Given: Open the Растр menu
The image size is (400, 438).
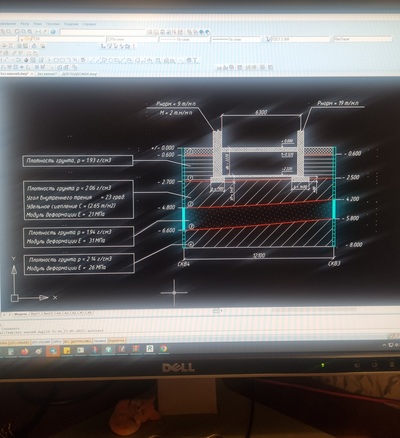Looking at the screenshot, I should pos(25,24).
